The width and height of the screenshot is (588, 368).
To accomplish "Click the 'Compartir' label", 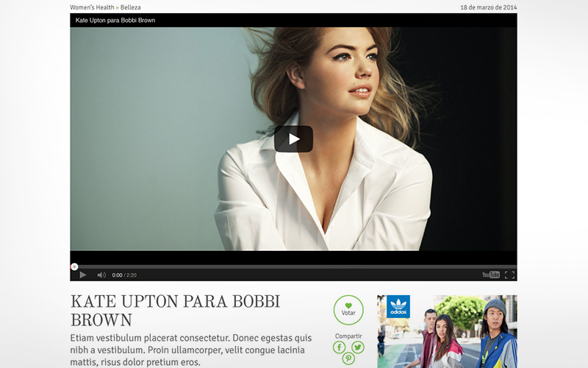I will click(x=348, y=336).
